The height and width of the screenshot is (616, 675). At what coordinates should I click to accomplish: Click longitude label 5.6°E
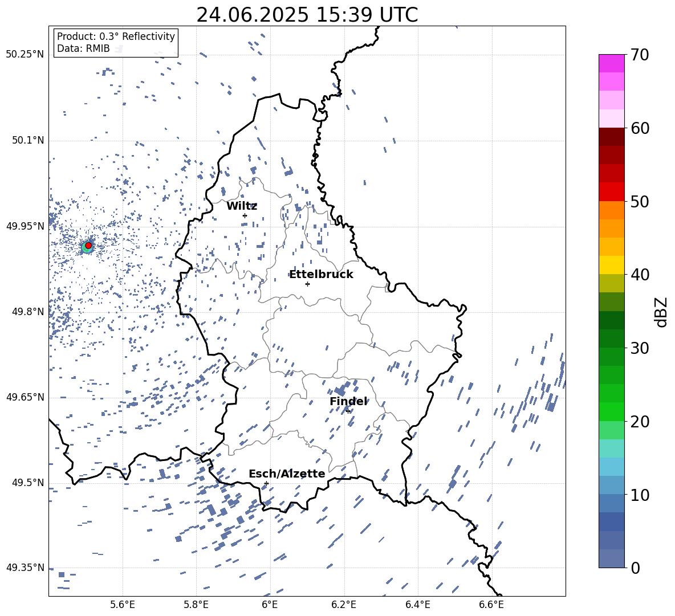coord(123,605)
